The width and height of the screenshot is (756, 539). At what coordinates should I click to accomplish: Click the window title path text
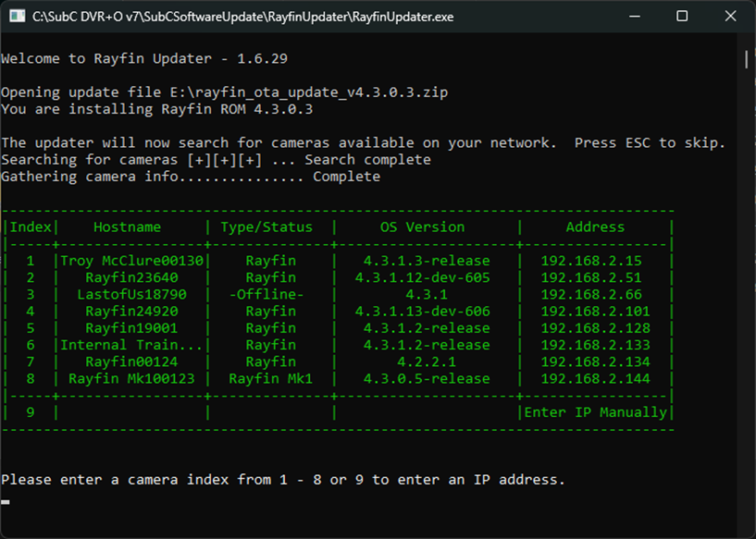[243, 17]
